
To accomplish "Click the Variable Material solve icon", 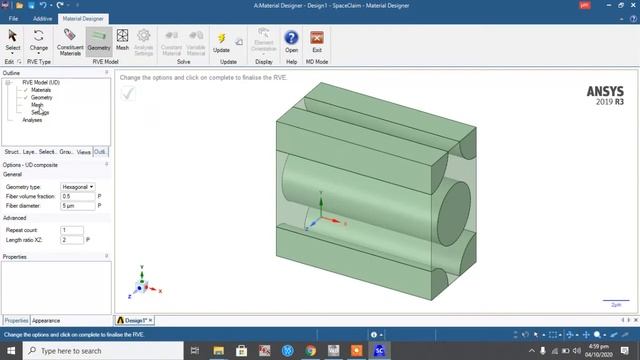I will point(196,36).
